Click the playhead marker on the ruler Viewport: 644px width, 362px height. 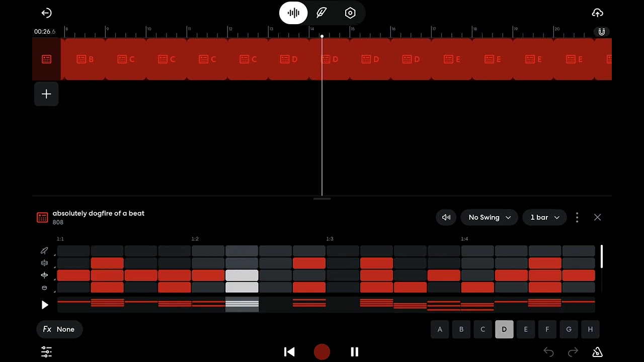click(322, 36)
